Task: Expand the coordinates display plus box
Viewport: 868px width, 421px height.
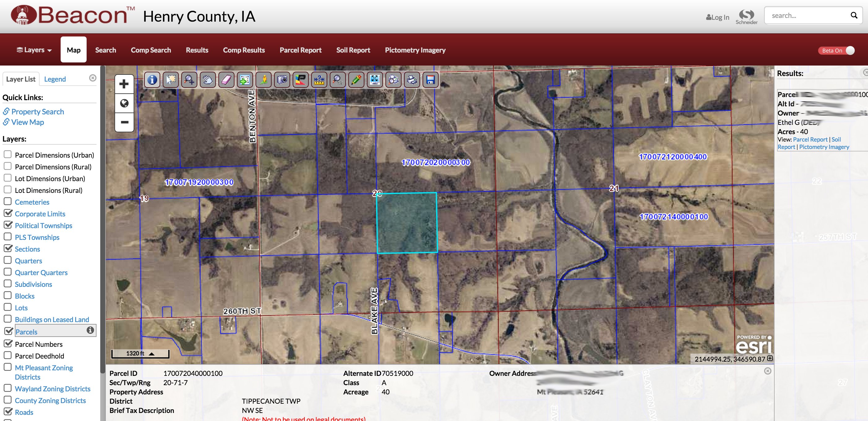Action: pyautogui.click(x=770, y=358)
